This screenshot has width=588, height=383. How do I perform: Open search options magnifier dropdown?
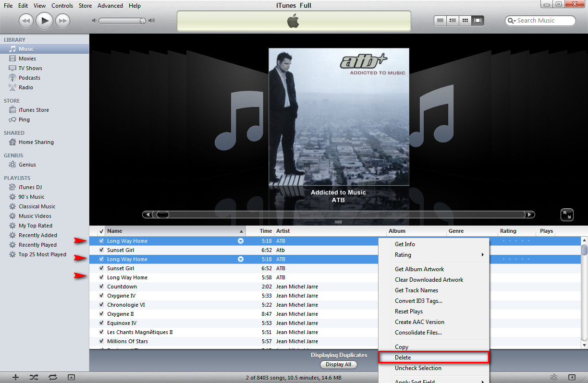[x=512, y=21]
